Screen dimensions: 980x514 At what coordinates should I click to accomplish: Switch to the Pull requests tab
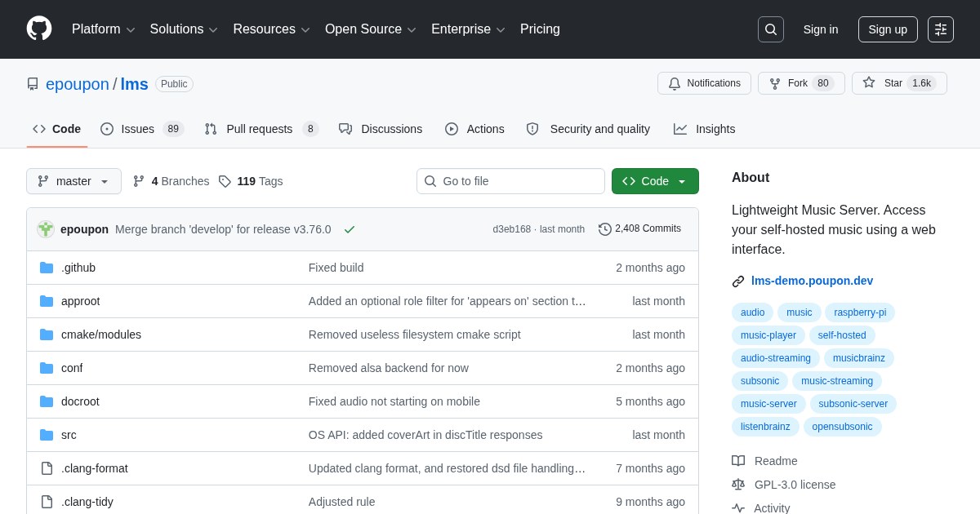tap(261, 129)
